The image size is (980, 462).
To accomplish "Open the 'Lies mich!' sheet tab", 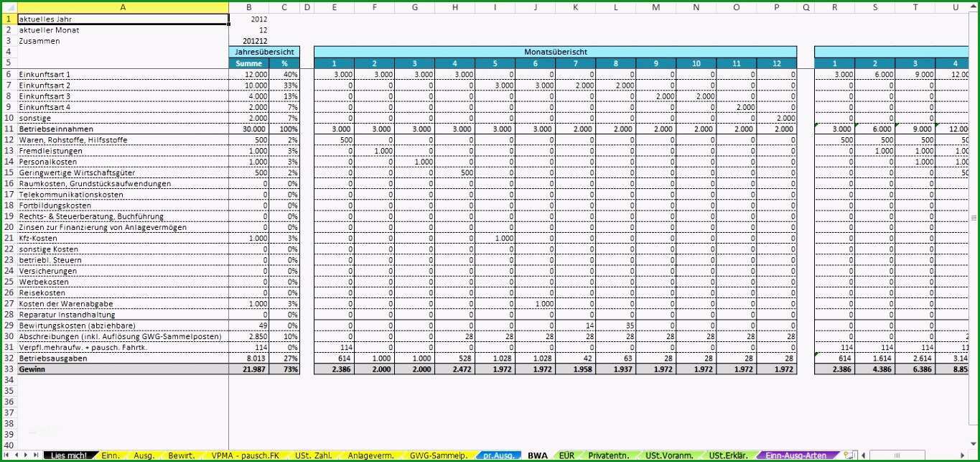I will pos(70,456).
